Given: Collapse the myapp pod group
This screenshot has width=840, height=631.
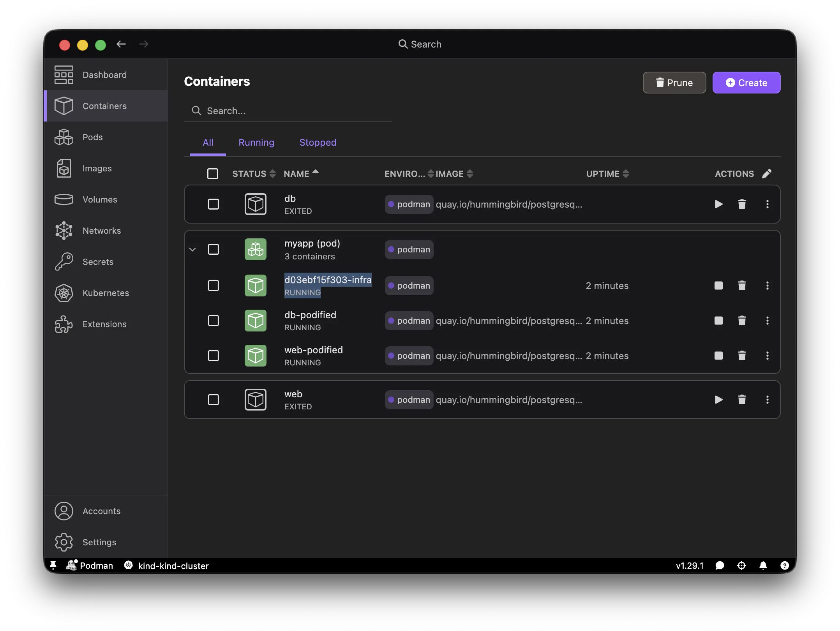Looking at the screenshot, I should tap(192, 249).
